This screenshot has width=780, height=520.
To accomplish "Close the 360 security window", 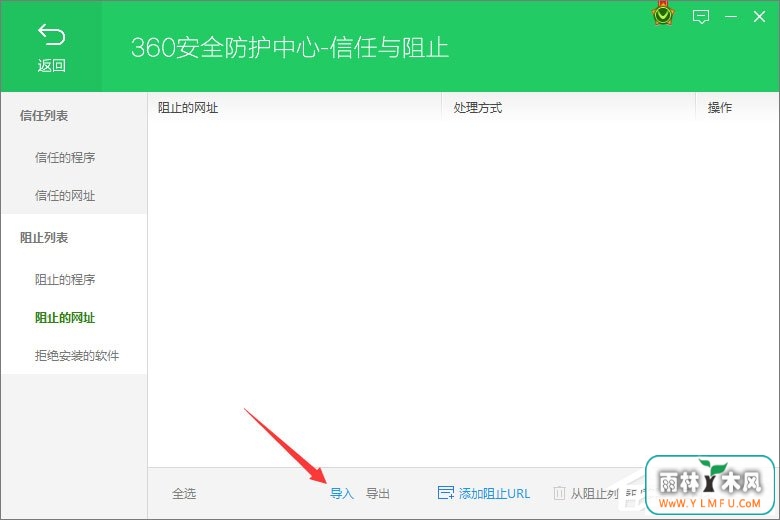I will [759, 17].
